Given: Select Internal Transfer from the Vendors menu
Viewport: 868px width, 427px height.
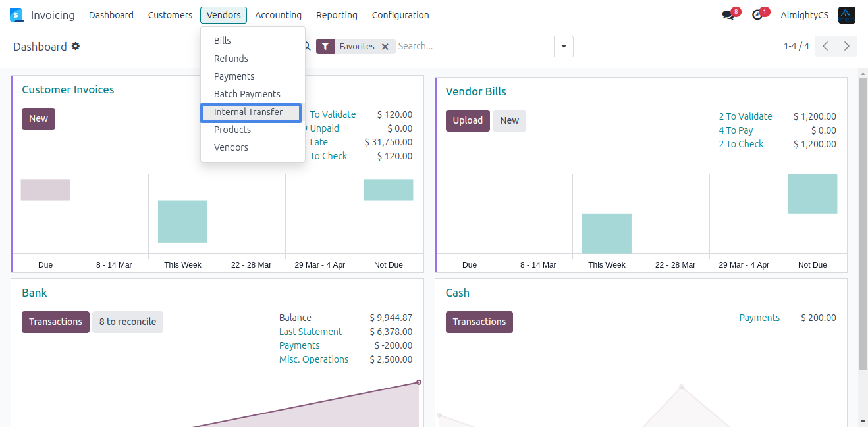Looking at the screenshot, I should click(248, 112).
